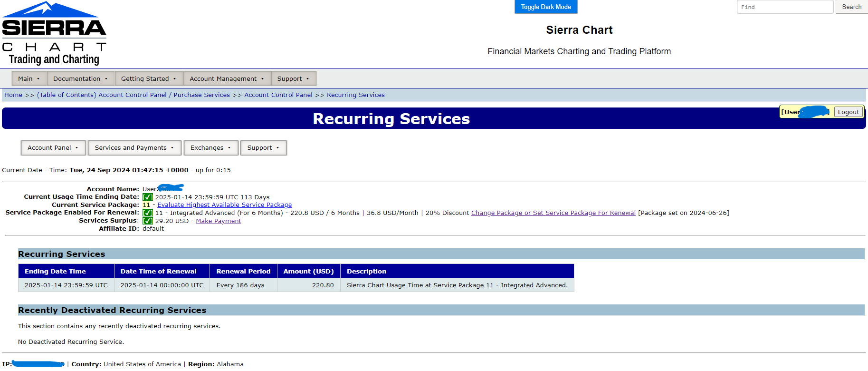Click Evaluate Highest Available Service Package link

225,205
